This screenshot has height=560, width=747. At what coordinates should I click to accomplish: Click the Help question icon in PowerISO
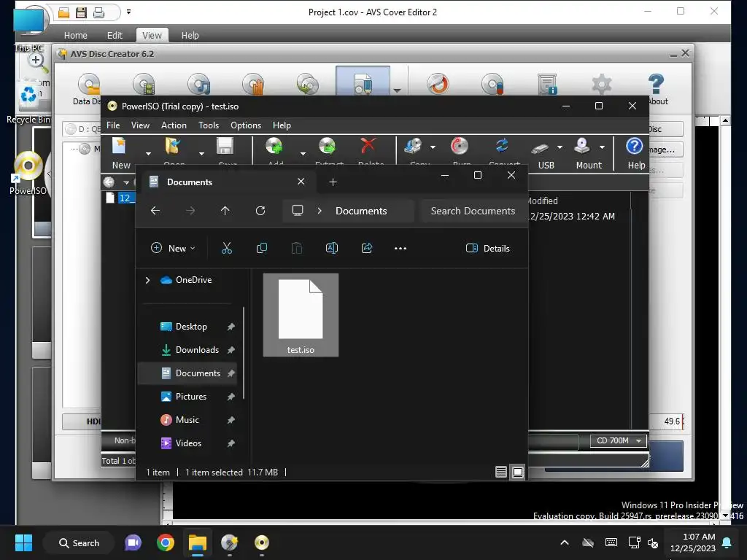coord(635,146)
